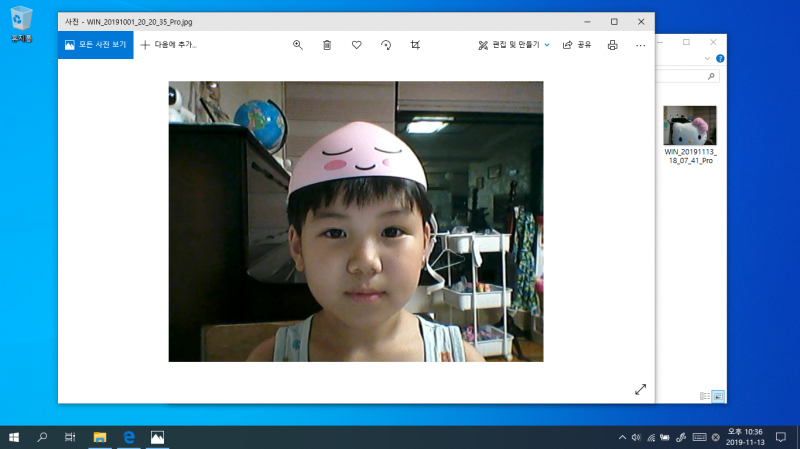Switch File Explorer to details view
The height and width of the screenshot is (449, 800).
coord(705,396)
